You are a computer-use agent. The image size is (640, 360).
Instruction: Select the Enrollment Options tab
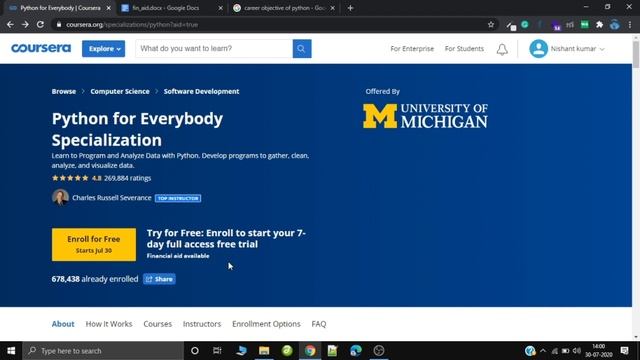click(x=266, y=324)
